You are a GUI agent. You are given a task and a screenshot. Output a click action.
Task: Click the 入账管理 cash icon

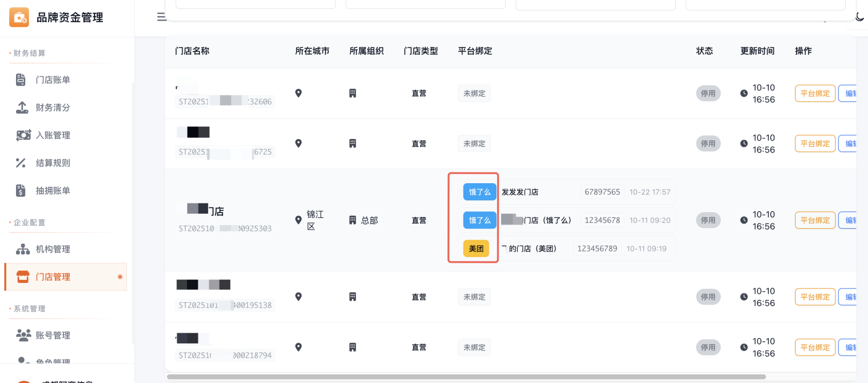click(23, 135)
